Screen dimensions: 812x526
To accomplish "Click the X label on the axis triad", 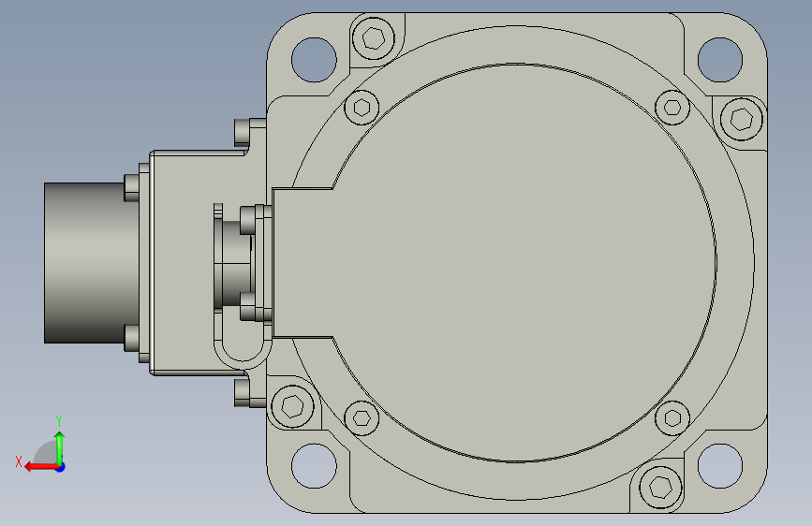I will (19, 461).
